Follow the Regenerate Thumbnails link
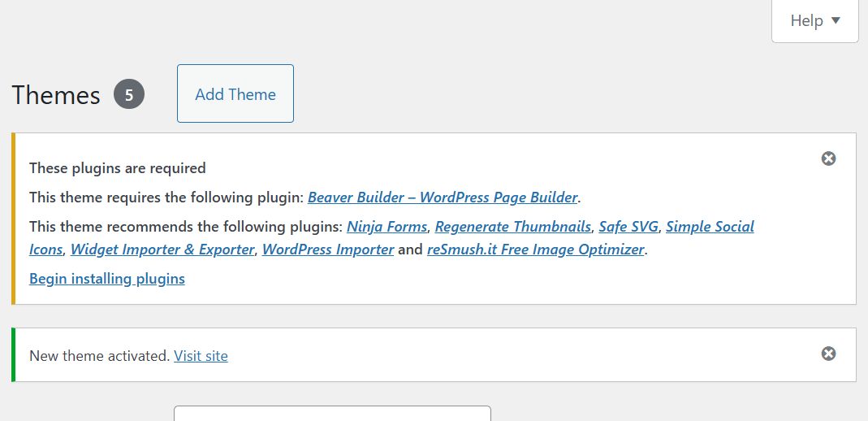The width and height of the screenshot is (868, 421). point(512,227)
